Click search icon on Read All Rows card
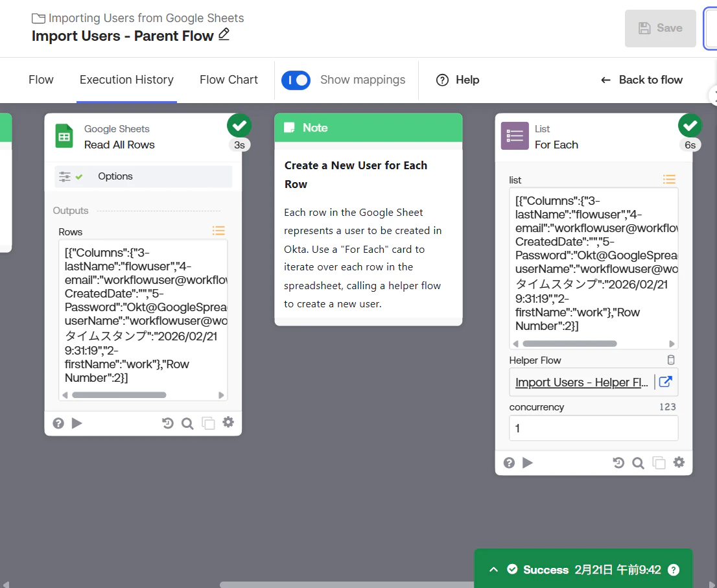Viewport: 717px width, 588px height. (x=187, y=423)
